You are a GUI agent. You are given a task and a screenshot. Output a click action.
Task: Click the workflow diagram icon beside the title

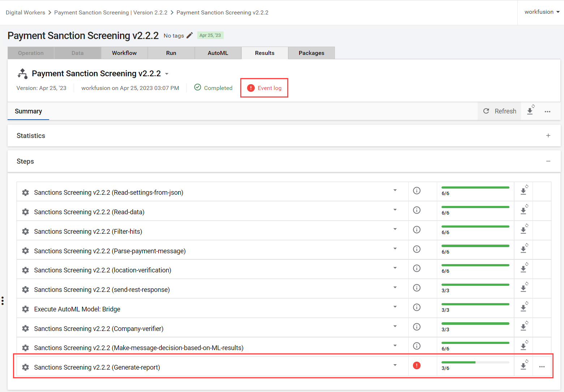pyautogui.click(x=22, y=74)
